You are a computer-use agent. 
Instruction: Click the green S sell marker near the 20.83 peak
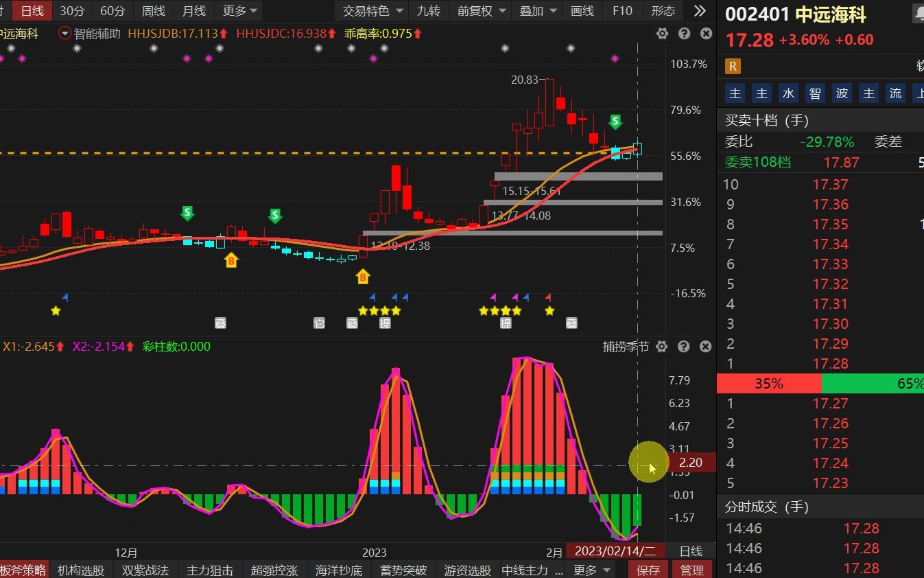tap(616, 122)
